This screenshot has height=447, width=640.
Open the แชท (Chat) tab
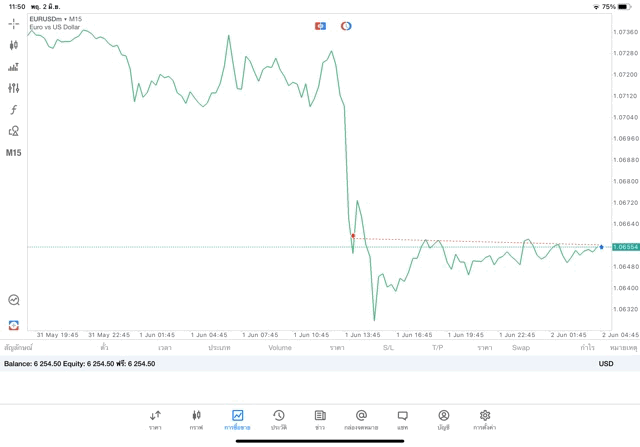pos(402,419)
